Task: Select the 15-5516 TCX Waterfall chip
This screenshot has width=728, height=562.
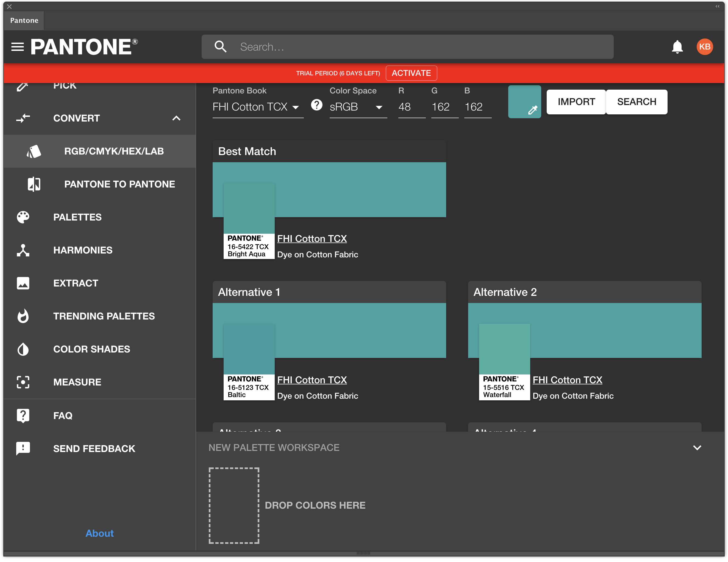Action: pos(504,362)
